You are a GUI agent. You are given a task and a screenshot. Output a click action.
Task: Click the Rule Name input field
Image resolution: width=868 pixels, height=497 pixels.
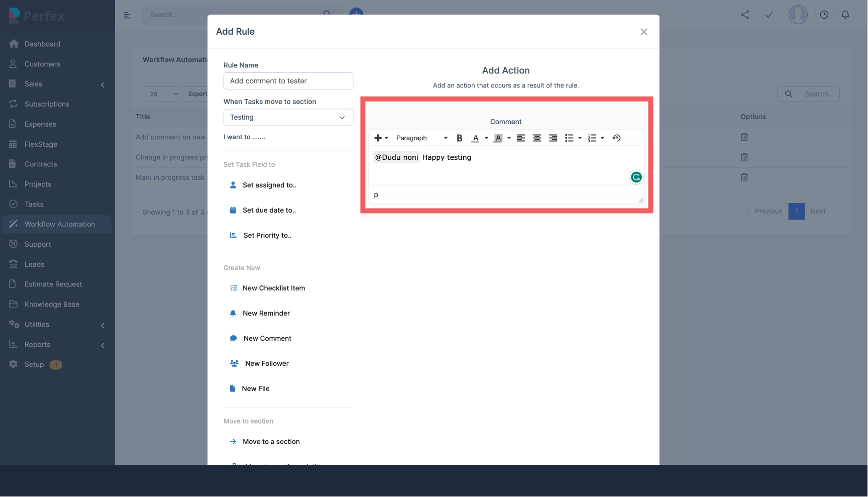point(288,80)
